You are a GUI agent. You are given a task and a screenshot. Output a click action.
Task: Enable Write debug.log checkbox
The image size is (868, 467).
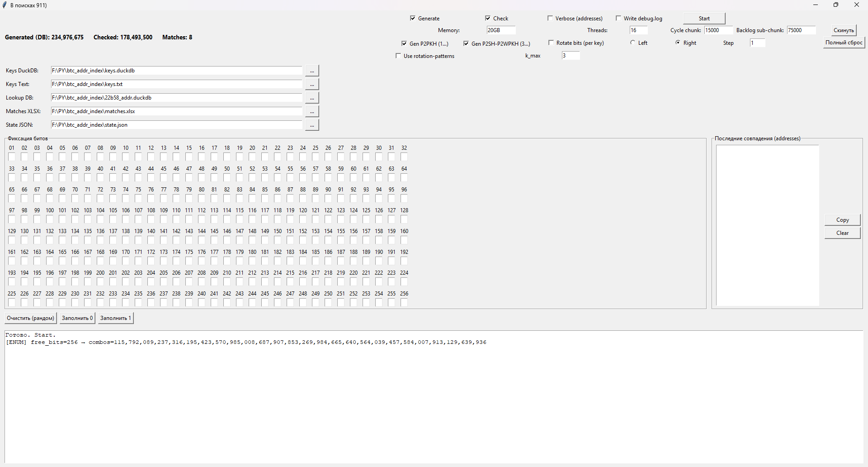click(618, 18)
